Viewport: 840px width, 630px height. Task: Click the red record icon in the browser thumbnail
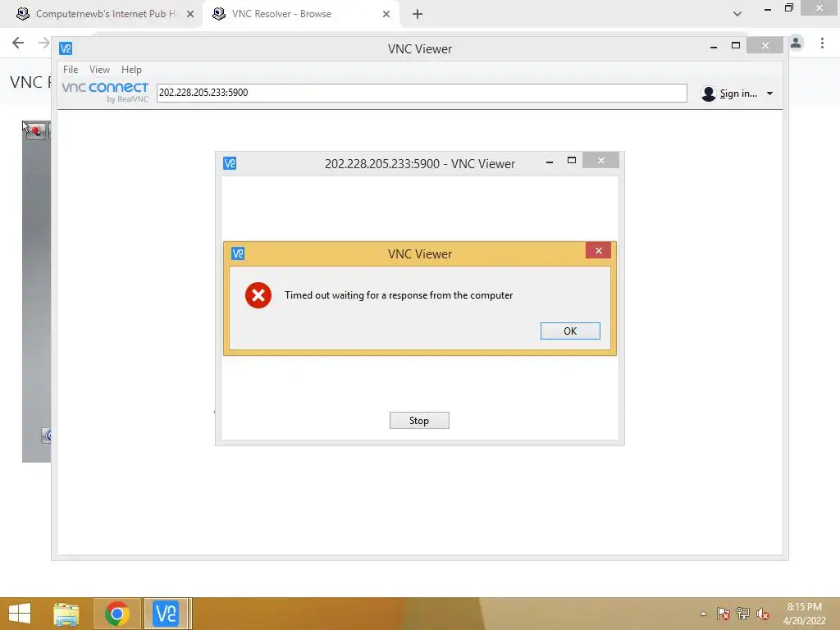(36, 130)
